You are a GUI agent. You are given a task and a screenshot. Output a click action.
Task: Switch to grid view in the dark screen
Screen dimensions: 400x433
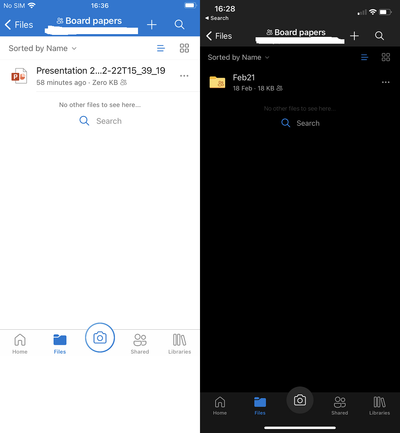point(386,57)
